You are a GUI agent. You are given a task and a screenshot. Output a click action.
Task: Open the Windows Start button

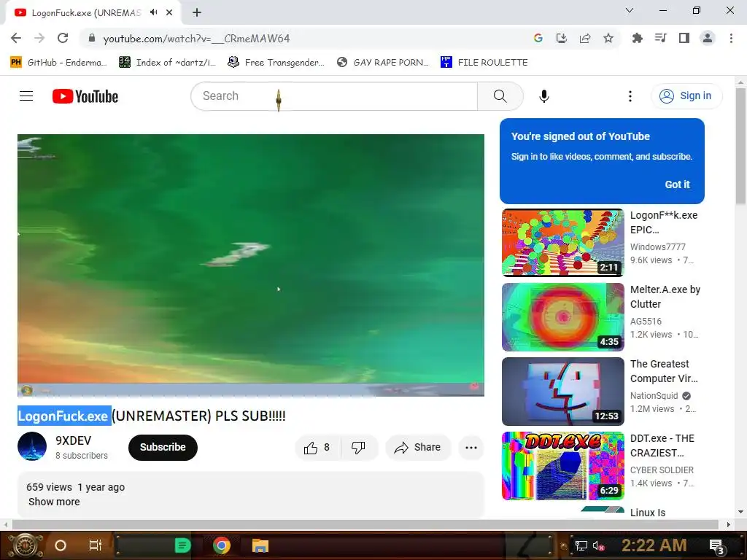[x=25, y=545]
